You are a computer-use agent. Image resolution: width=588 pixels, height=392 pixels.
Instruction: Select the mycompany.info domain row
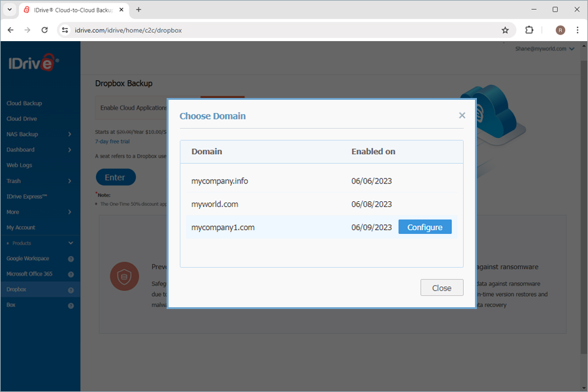[x=321, y=181]
